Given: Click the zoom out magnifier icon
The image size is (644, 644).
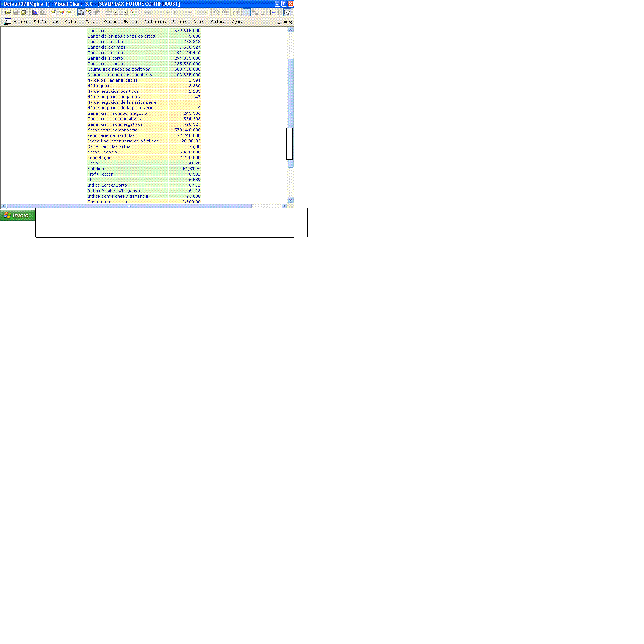Looking at the screenshot, I should [x=217, y=13].
